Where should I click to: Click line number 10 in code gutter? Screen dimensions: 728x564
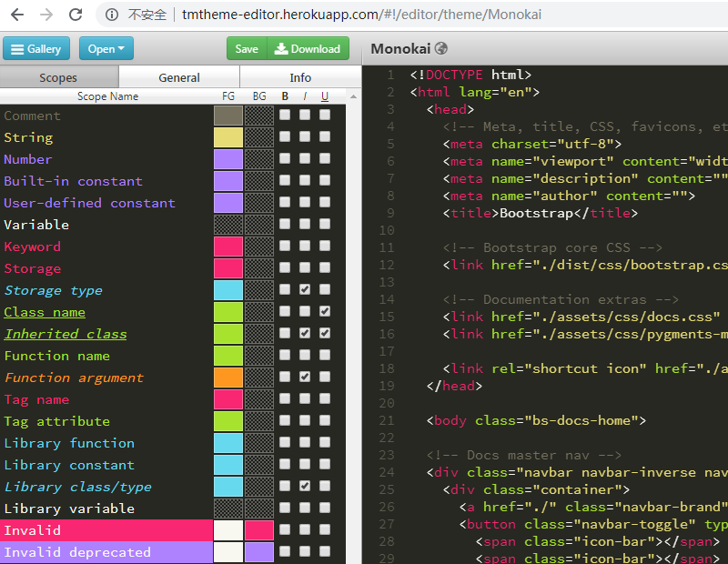pyautogui.click(x=386, y=230)
